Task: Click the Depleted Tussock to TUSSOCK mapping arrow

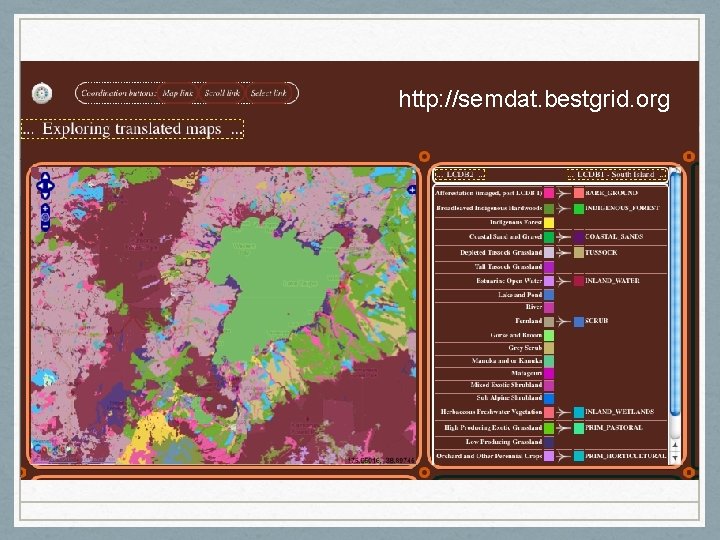Action: click(563, 253)
